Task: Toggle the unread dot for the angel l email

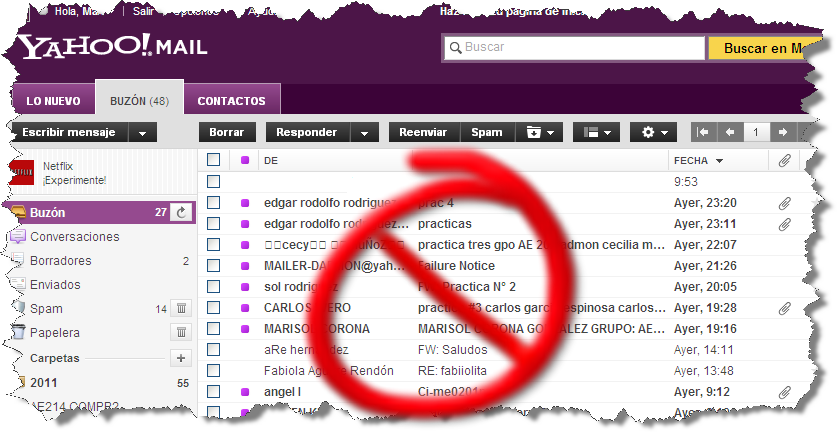Action: point(245,392)
